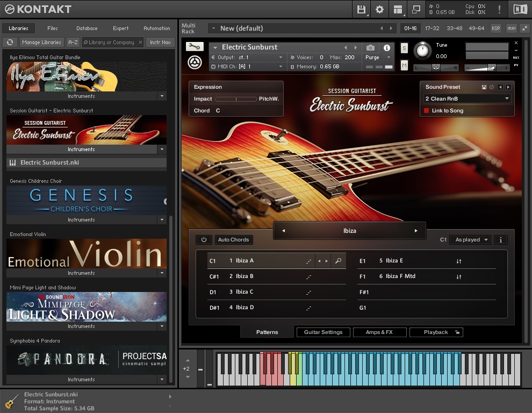The width and height of the screenshot is (532, 413).
Task: Open Kontakt options via the gear icon
Action: (379, 9)
